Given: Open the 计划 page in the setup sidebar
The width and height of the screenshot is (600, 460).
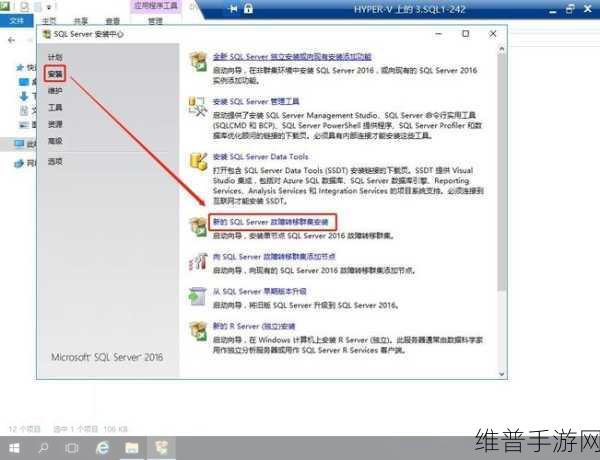Looking at the screenshot, I should pos(55,57).
